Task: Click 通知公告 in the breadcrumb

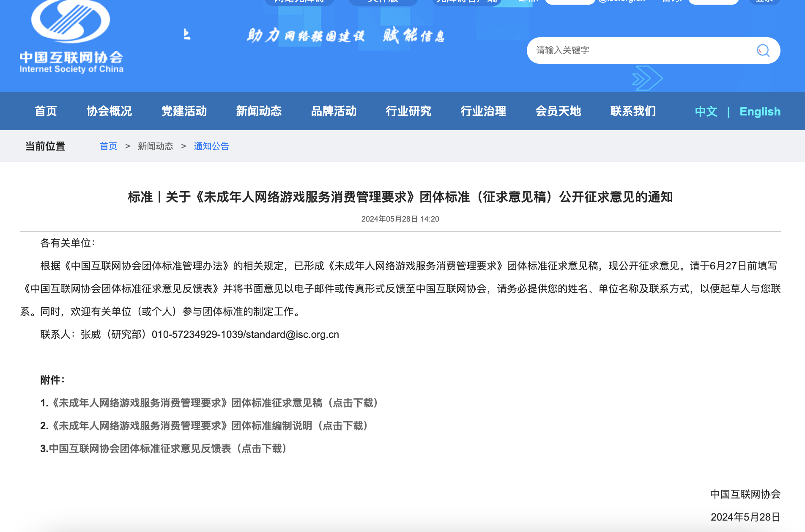Action: [x=211, y=146]
